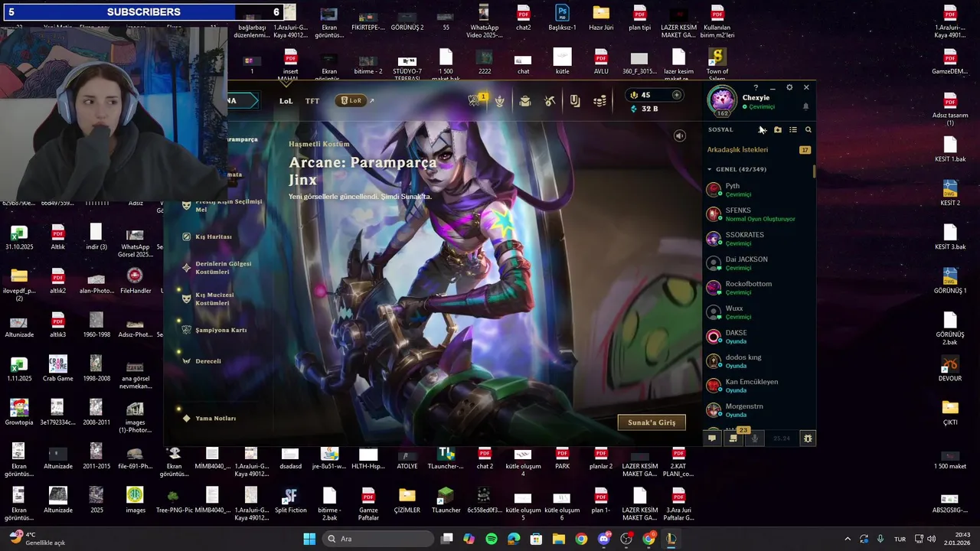Select the DEVOUR desktop icon

pos(950,368)
